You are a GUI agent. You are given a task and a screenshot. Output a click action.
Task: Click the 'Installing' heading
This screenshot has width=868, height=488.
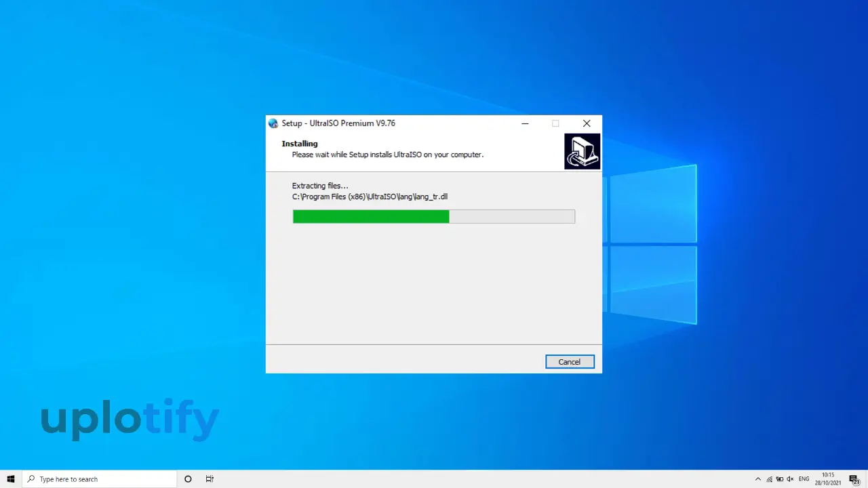pyautogui.click(x=300, y=144)
